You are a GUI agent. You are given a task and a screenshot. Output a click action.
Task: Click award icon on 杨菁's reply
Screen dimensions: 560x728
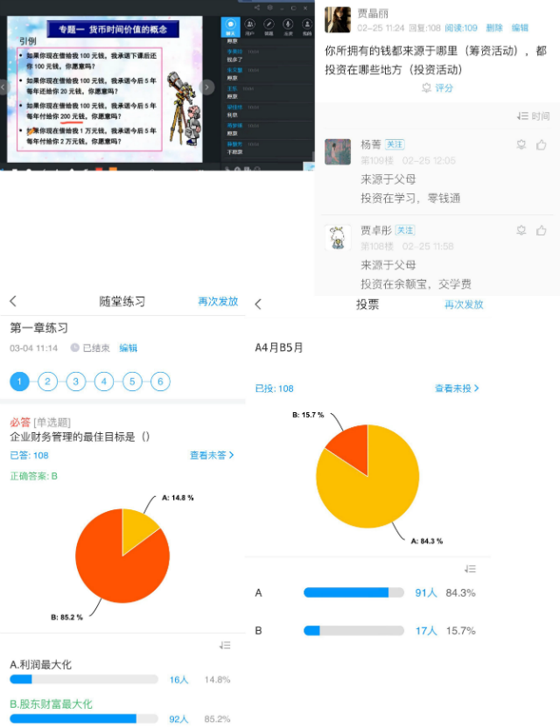(x=521, y=145)
